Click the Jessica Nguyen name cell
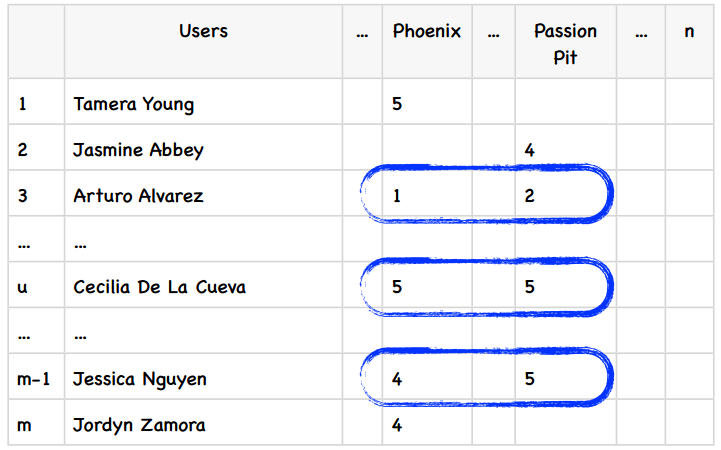The width and height of the screenshot is (721, 450). click(140, 379)
